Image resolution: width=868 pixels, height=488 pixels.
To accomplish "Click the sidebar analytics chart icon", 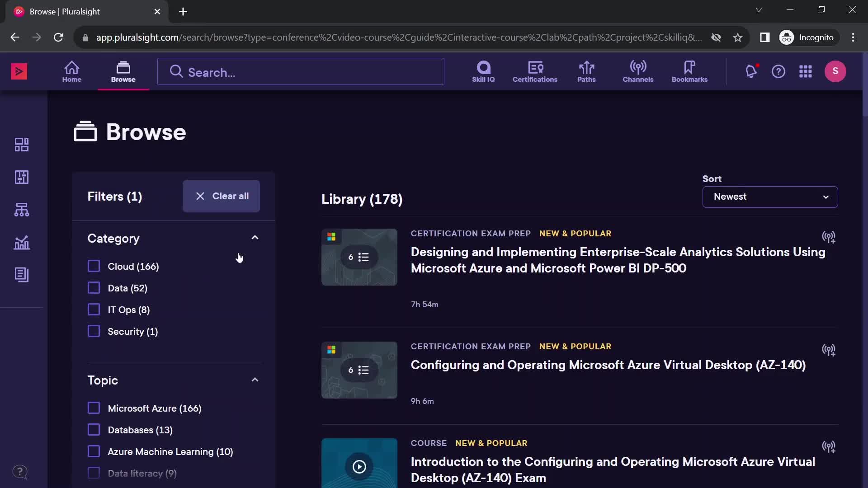I will [x=22, y=243].
